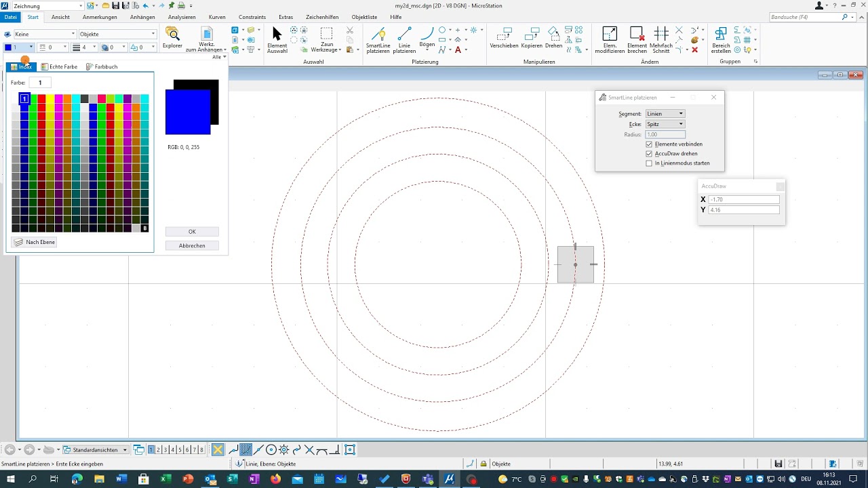The height and width of the screenshot is (488, 868).
Task: Select the center snap circle icon
Action: click(x=271, y=449)
